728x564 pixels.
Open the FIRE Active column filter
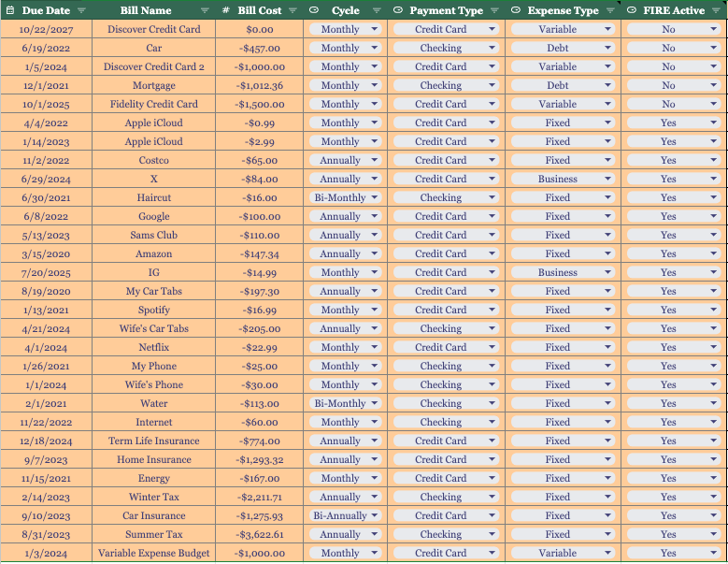tap(716, 10)
